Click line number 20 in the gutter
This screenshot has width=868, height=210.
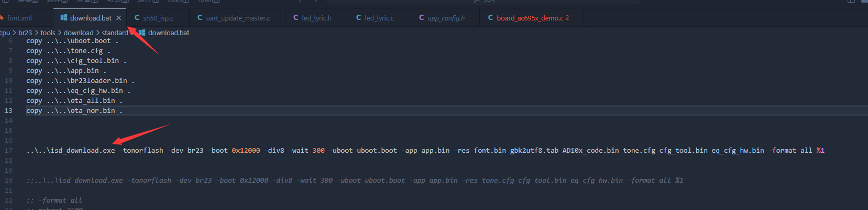8,181
